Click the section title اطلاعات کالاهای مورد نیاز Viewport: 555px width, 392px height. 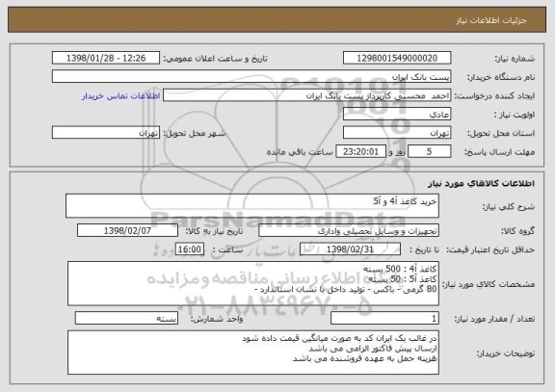[x=481, y=183]
